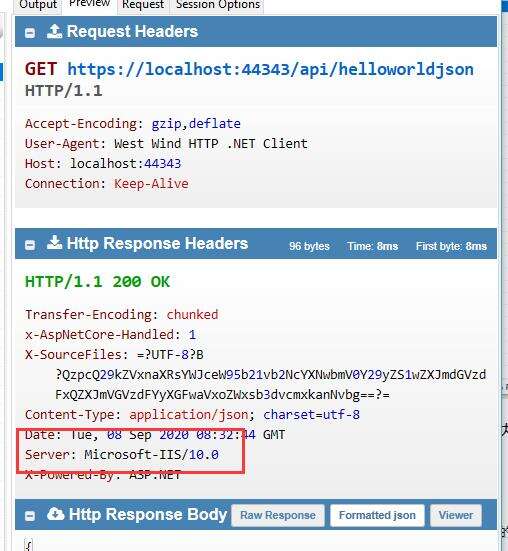The image size is (508, 551).
Task: Collapse the Http Response Headers section
Action: click(30, 245)
